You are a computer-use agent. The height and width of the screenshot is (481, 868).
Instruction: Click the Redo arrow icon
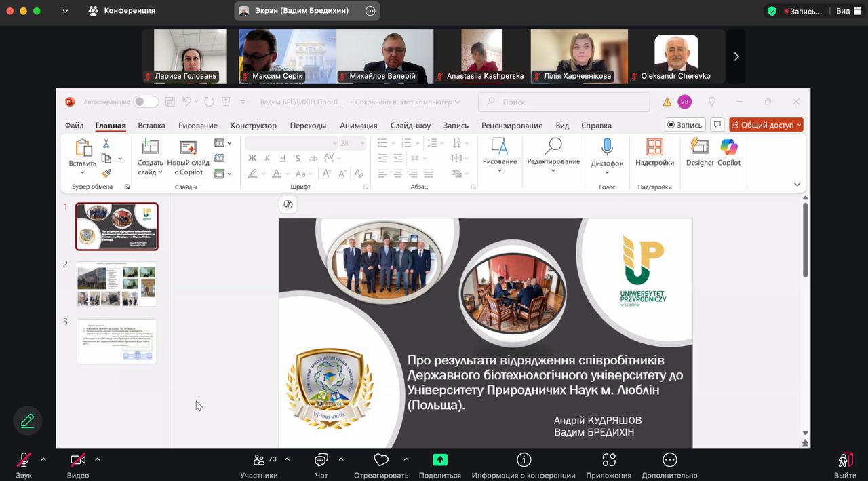209,102
